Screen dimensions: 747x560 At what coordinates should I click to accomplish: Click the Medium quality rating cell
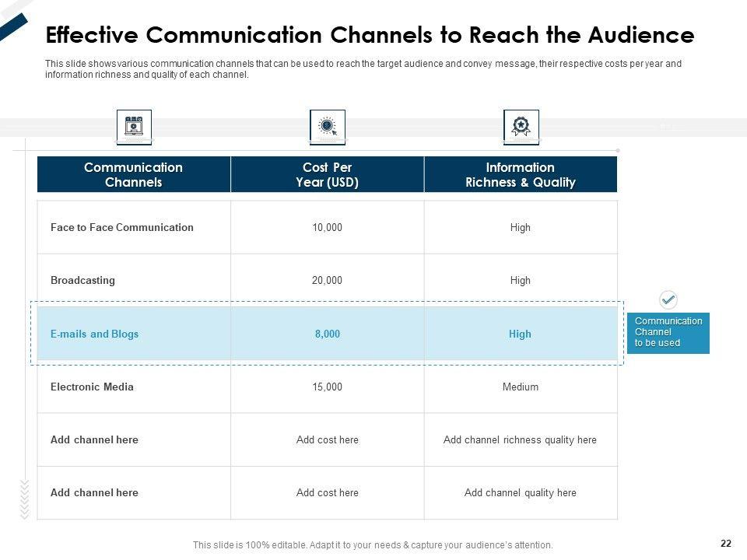(520, 387)
